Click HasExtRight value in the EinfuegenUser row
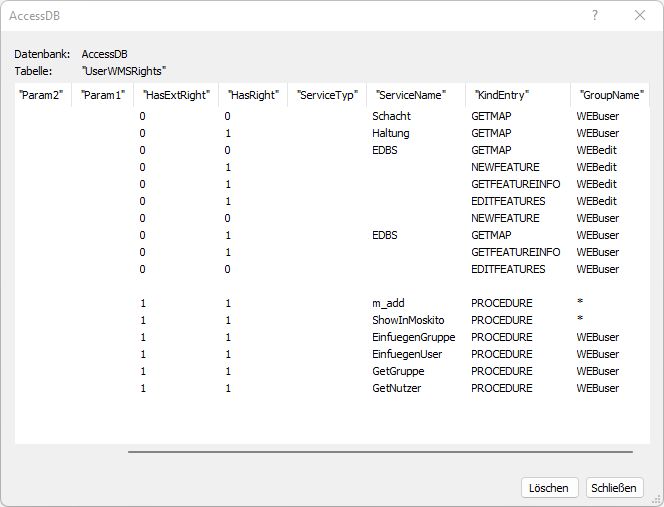This screenshot has height=507, width=664. (143, 354)
